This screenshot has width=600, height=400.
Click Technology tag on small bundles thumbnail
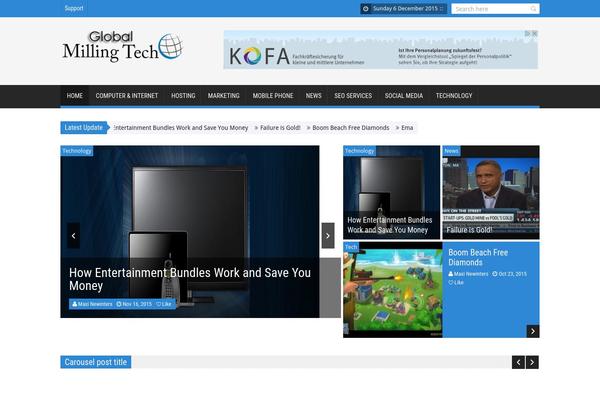pos(359,151)
